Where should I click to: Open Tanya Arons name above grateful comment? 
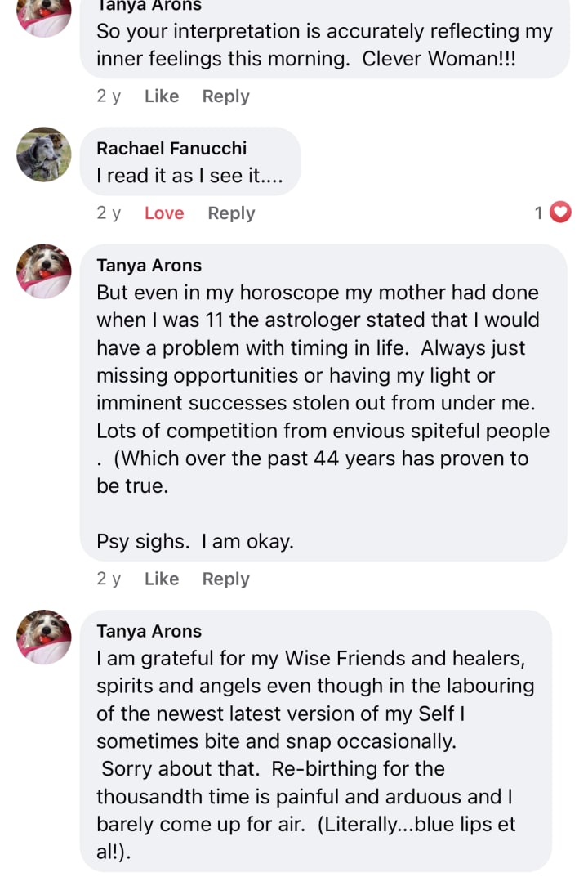pos(149,631)
